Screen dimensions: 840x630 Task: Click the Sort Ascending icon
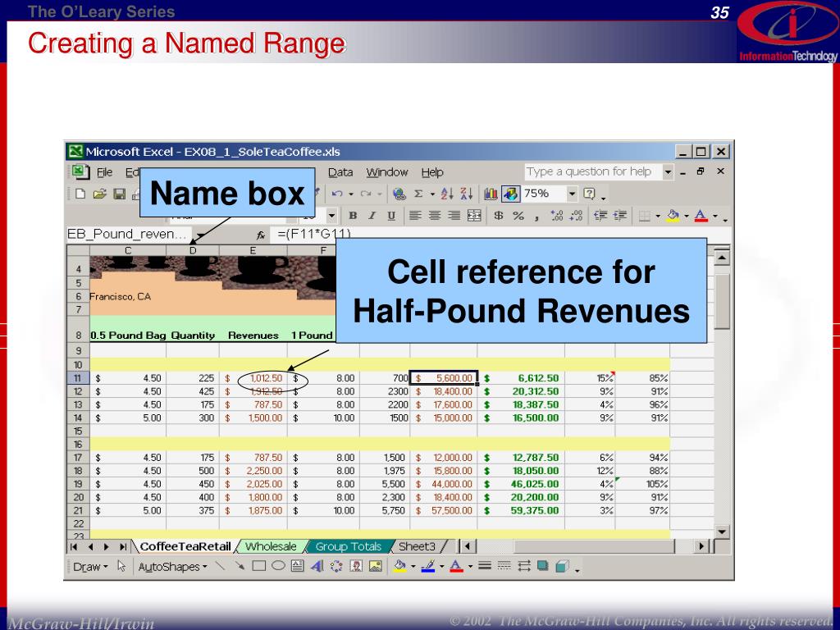click(448, 194)
